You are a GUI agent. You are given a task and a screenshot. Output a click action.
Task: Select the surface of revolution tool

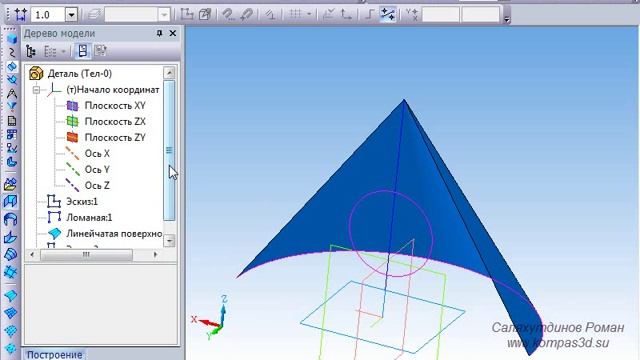pyautogui.click(x=11, y=219)
